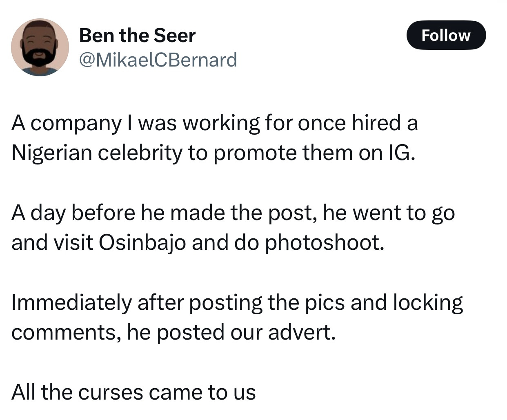Open Ben the Seer's profile avatar
This screenshot has width=507, height=420.
tap(40, 47)
